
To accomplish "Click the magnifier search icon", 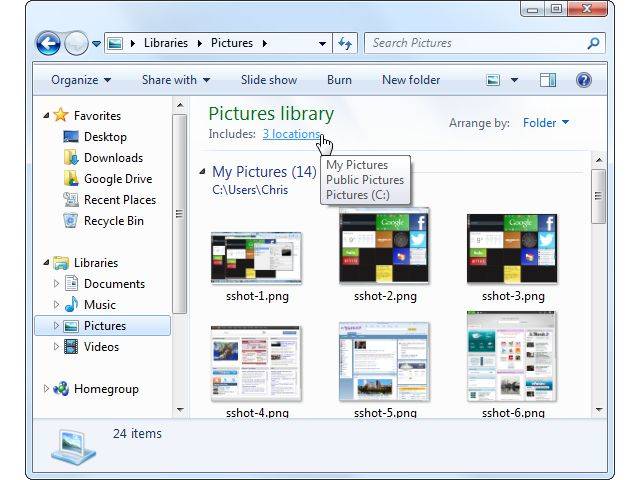I will tap(593, 43).
